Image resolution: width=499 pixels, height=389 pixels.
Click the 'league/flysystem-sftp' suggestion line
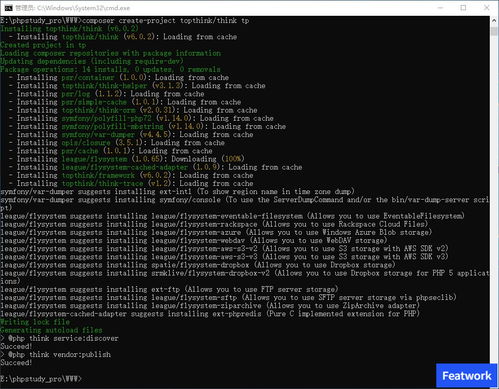click(229, 298)
